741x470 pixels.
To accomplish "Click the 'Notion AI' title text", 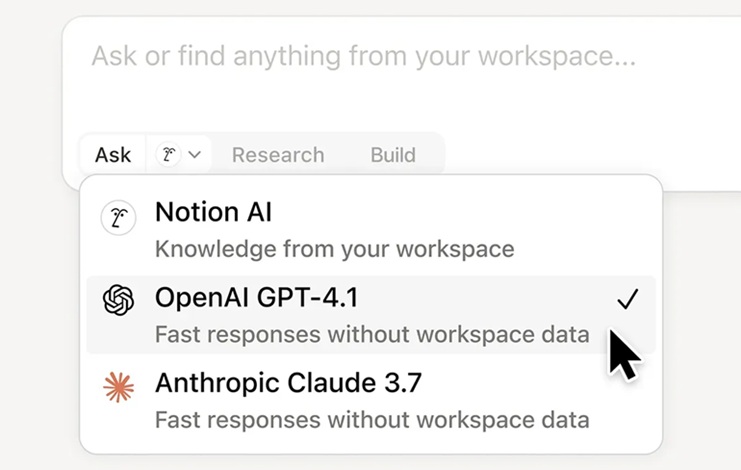I will click(214, 212).
